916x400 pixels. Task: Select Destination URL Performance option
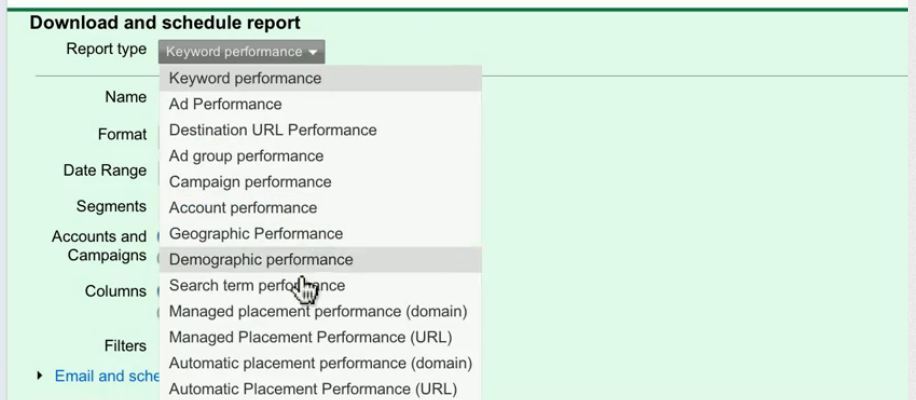320,130
